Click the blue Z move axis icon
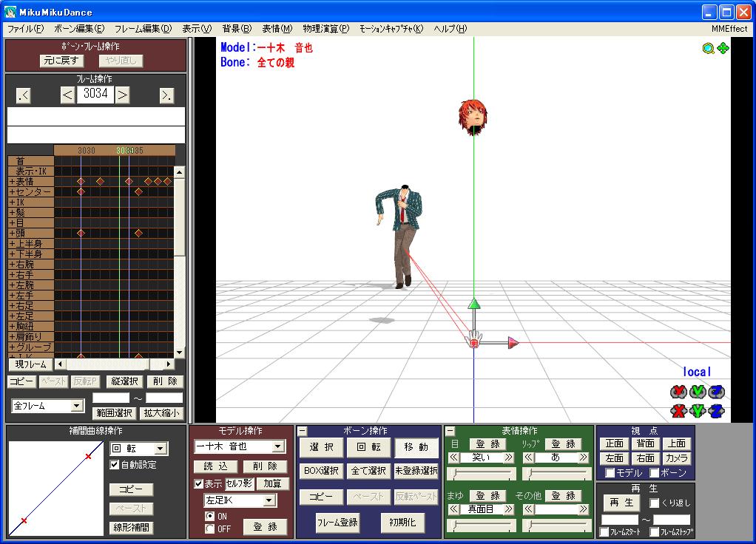Image resolution: width=756 pixels, height=544 pixels. tap(717, 411)
